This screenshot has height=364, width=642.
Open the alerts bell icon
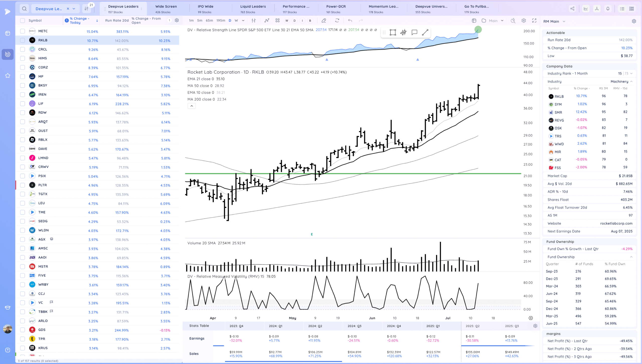coord(608,9)
